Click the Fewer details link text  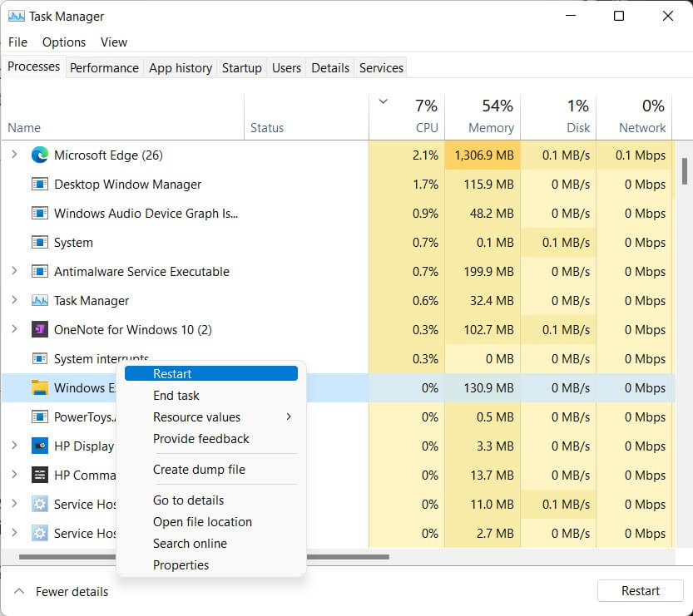click(72, 591)
